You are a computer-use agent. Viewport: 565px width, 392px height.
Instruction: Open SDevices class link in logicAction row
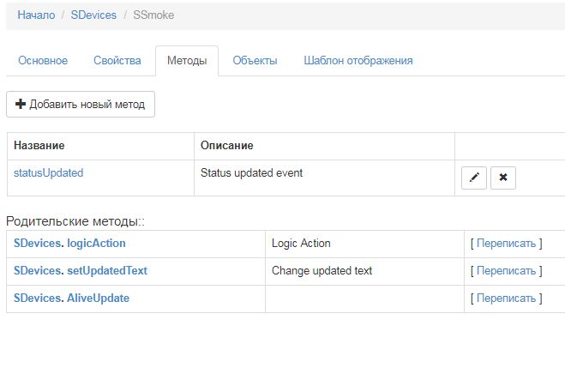tap(37, 243)
